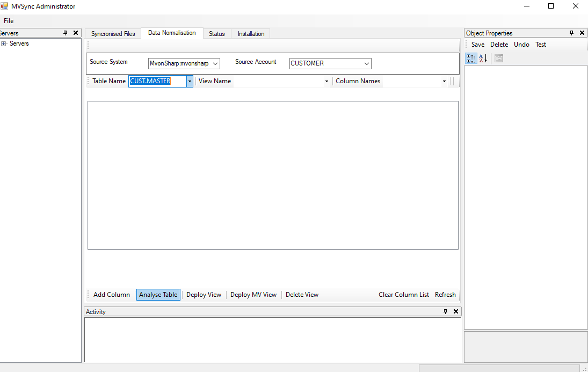Click inside the Activity log area
Screen dimensions: 588x372
click(273, 340)
